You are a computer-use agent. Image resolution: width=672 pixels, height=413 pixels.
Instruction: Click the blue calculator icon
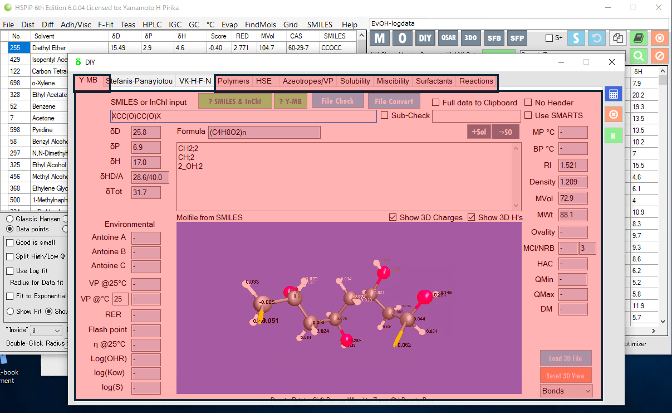(x=614, y=94)
